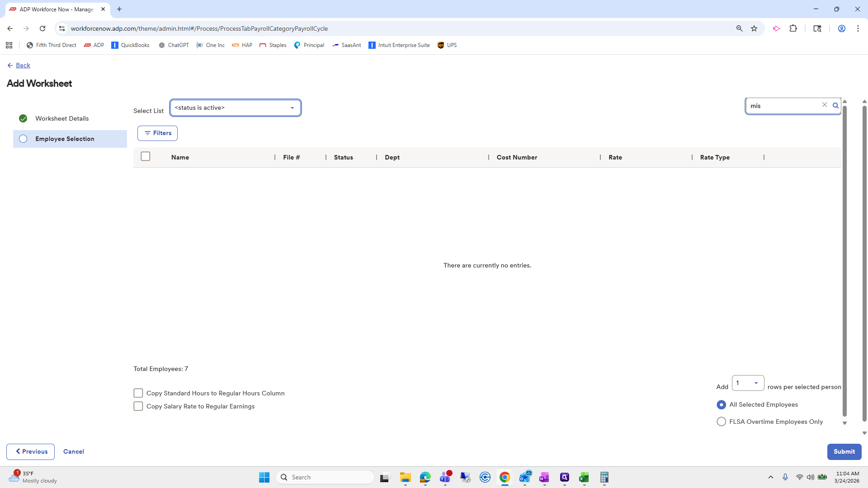The height and width of the screenshot is (488, 868).
Task: Enable Copy Standard Hours to Regular Hours Column
Action: [x=138, y=393]
